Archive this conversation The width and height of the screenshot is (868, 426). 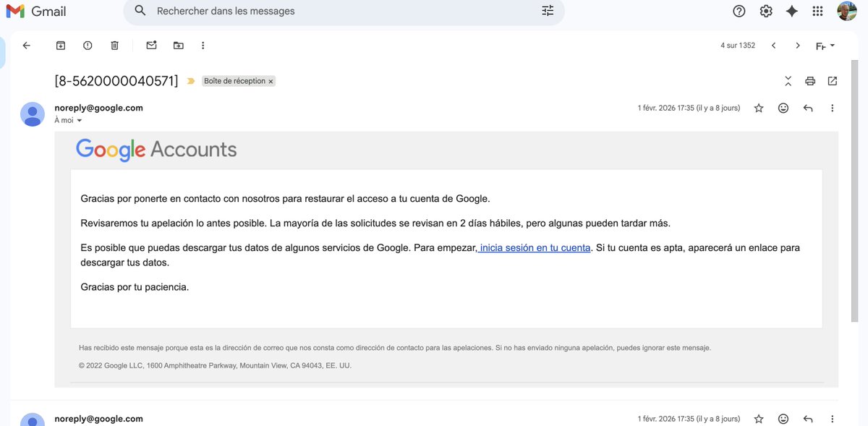point(61,46)
